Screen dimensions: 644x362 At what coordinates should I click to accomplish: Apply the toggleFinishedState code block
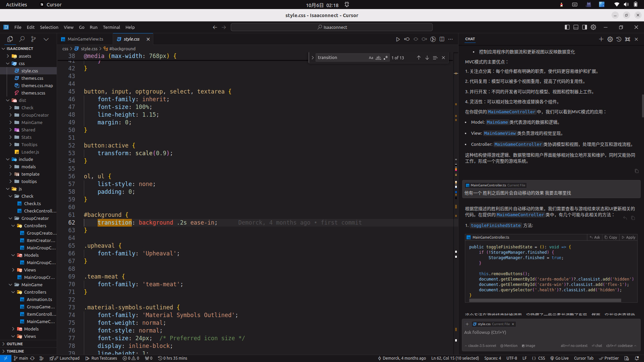[628, 237]
